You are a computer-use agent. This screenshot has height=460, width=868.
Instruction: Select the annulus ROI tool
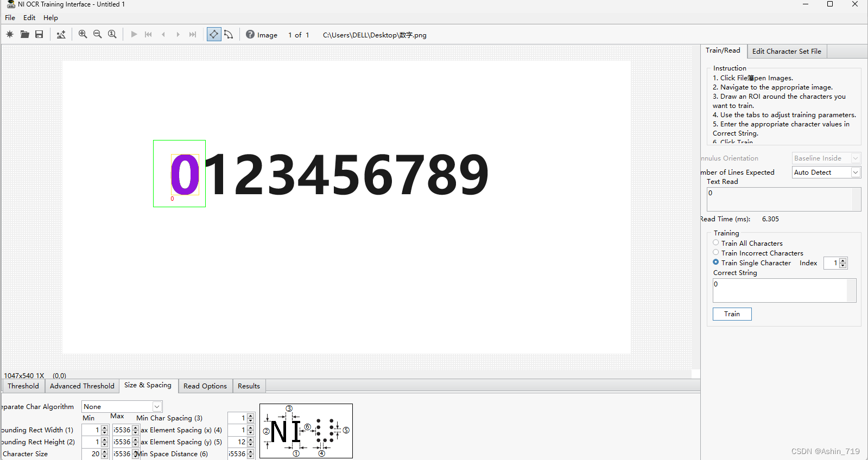pyautogui.click(x=229, y=34)
